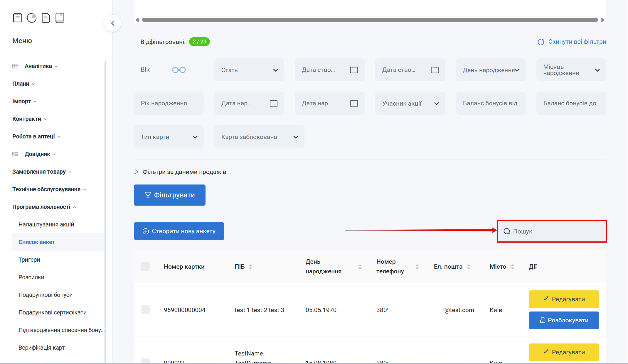Open the Стать dropdown
The image size is (628, 364).
point(249,70)
